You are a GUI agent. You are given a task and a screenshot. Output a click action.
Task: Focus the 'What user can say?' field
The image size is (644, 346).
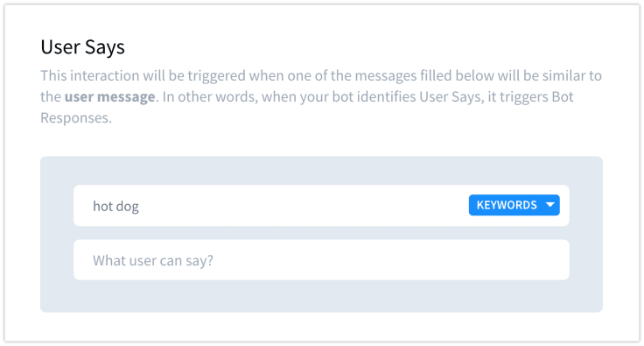click(x=321, y=260)
